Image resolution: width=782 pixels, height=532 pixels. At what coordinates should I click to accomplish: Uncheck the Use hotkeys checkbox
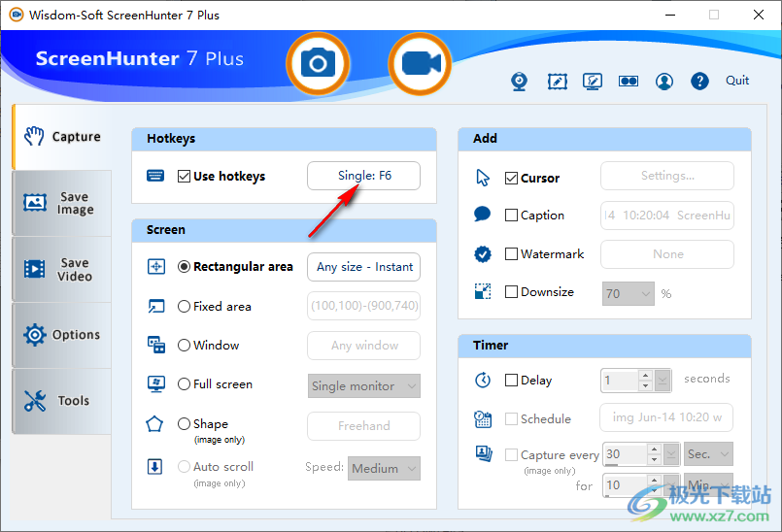click(x=184, y=177)
